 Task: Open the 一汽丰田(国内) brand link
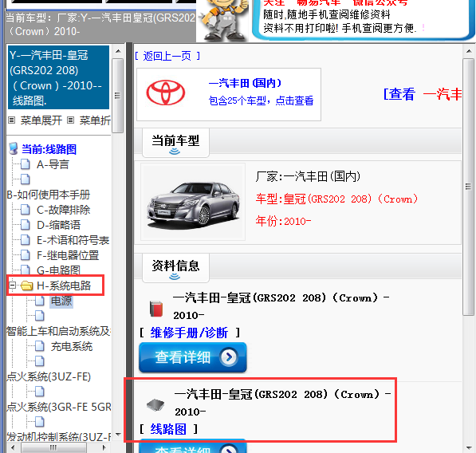click(x=245, y=83)
